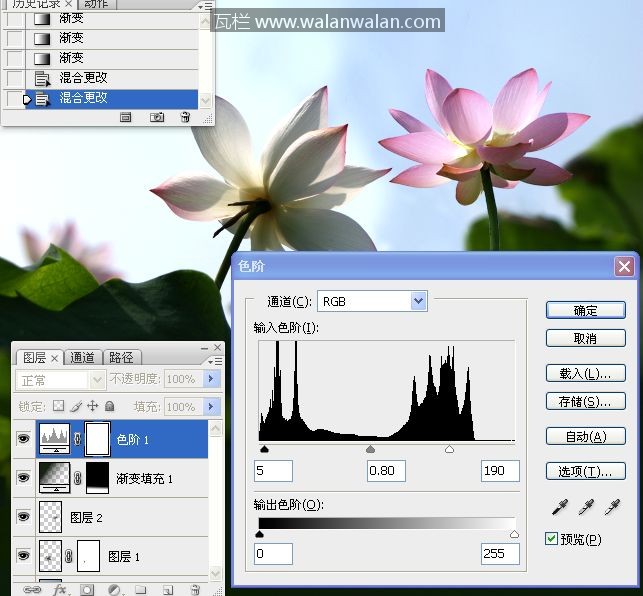Click the add layer style fx icon
Viewport: 643px width, 596px height.
[60, 590]
